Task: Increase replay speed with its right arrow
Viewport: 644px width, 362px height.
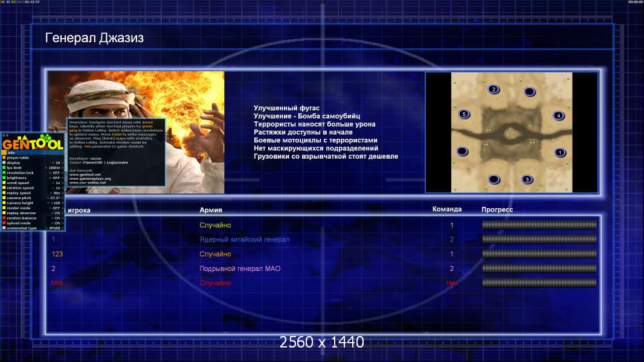Action: (x=62, y=193)
